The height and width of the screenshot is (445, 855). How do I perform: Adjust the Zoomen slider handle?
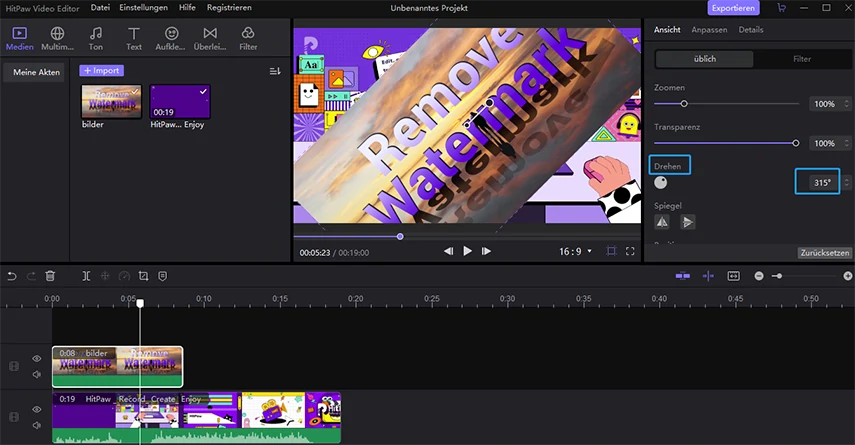click(x=684, y=104)
